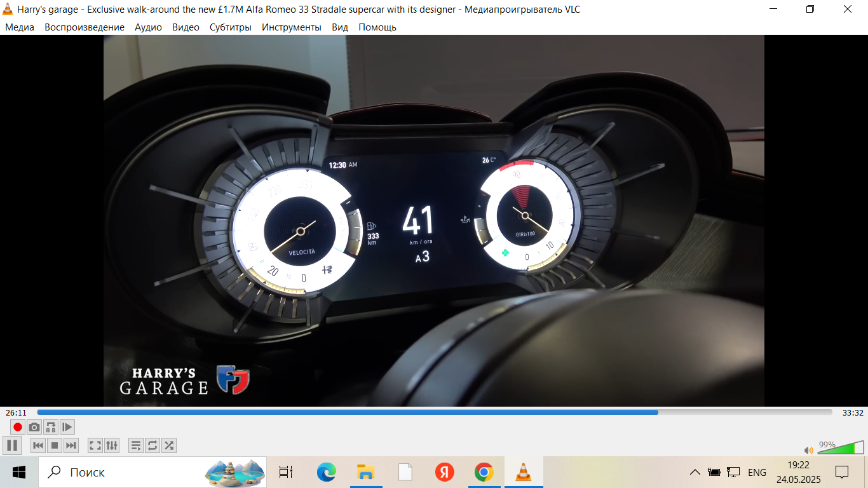Enable random shuffle playback

point(169,445)
